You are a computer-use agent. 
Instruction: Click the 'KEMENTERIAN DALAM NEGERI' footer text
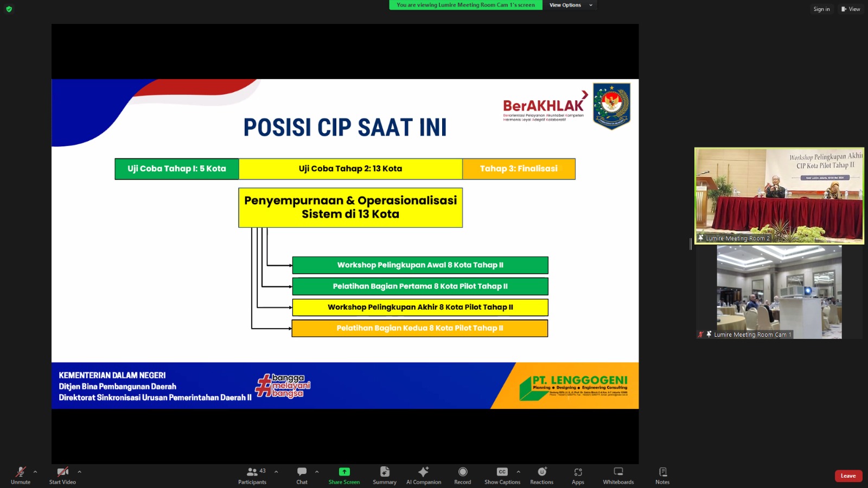coord(112,375)
